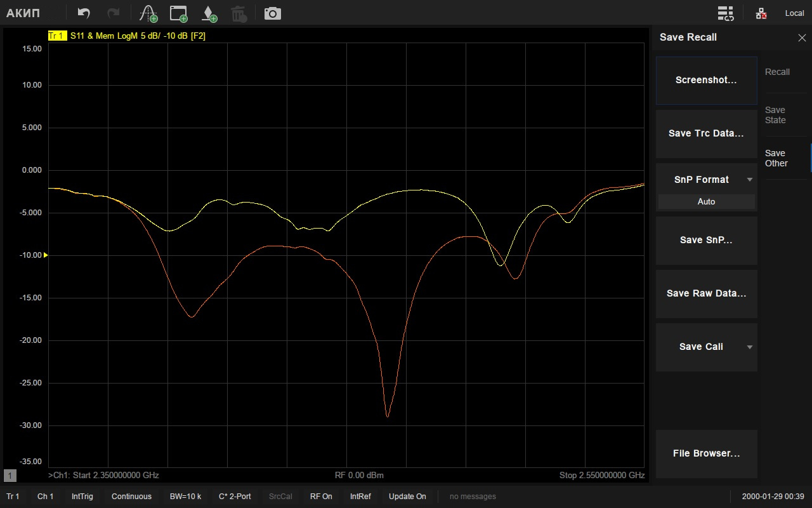Select the Tr 1 trace label
The height and width of the screenshot is (508, 812).
56,36
